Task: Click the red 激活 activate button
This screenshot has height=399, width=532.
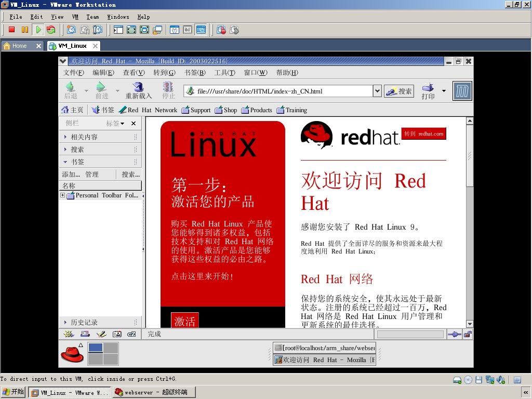Action: [184, 321]
